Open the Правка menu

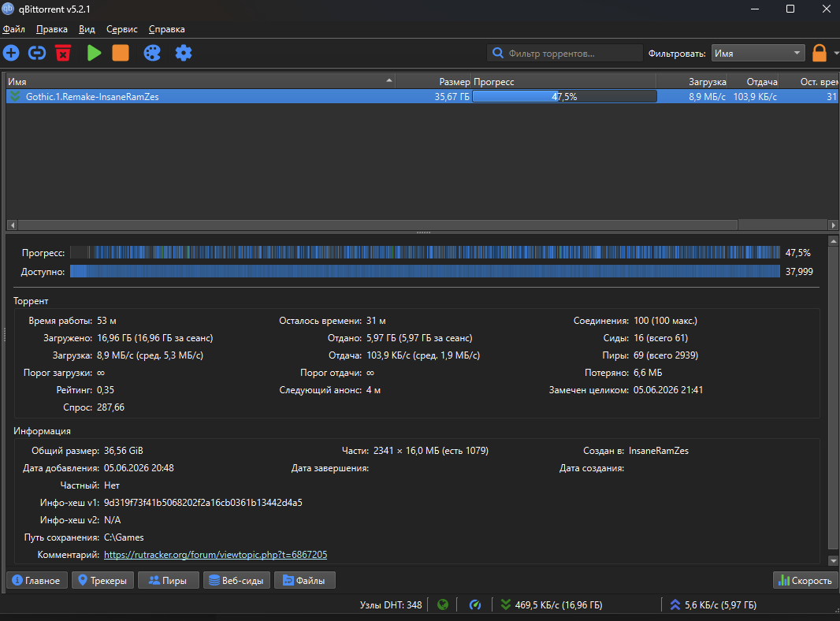tap(52, 29)
